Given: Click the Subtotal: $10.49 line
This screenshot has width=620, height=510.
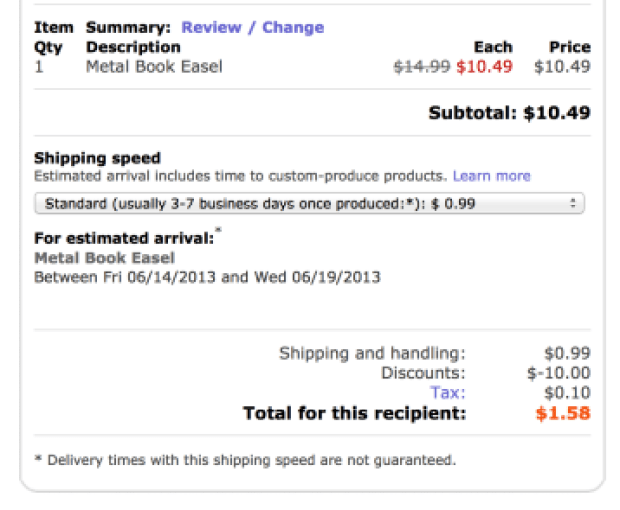Looking at the screenshot, I should pyautogui.click(x=509, y=113).
